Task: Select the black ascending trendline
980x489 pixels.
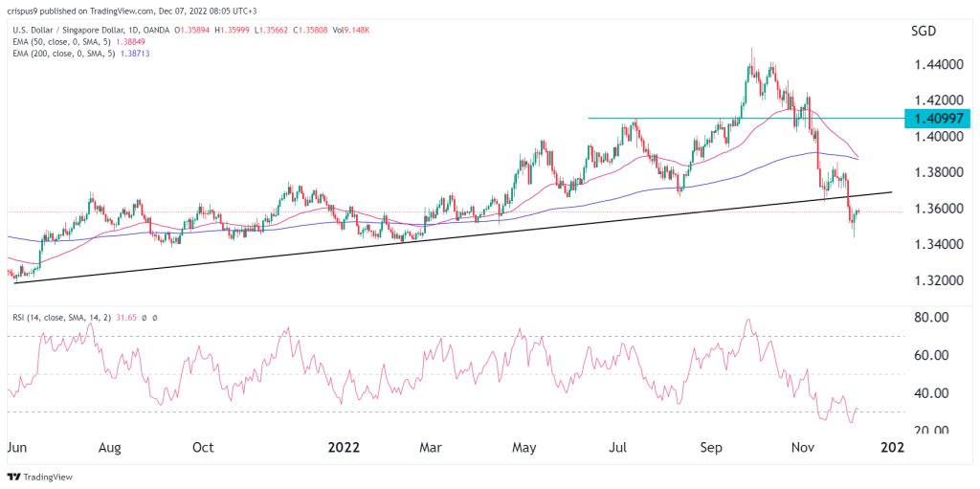Action: (287, 252)
